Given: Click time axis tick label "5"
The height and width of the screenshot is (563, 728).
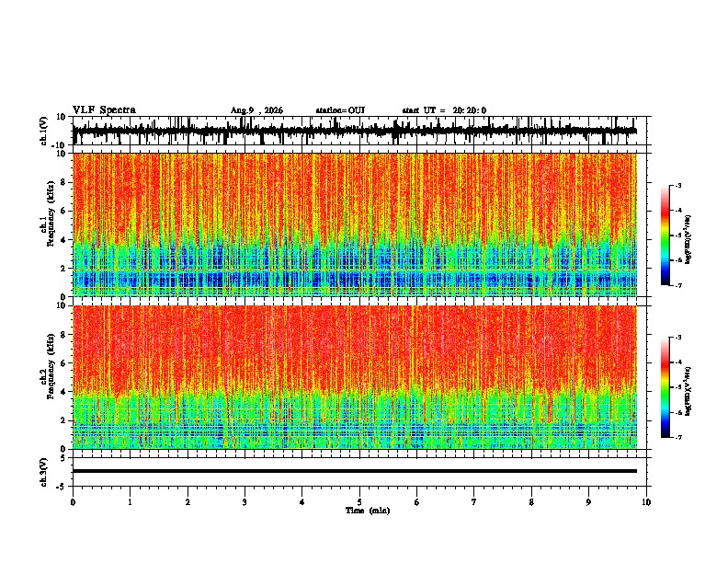Looking at the screenshot, I should tap(359, 502).
